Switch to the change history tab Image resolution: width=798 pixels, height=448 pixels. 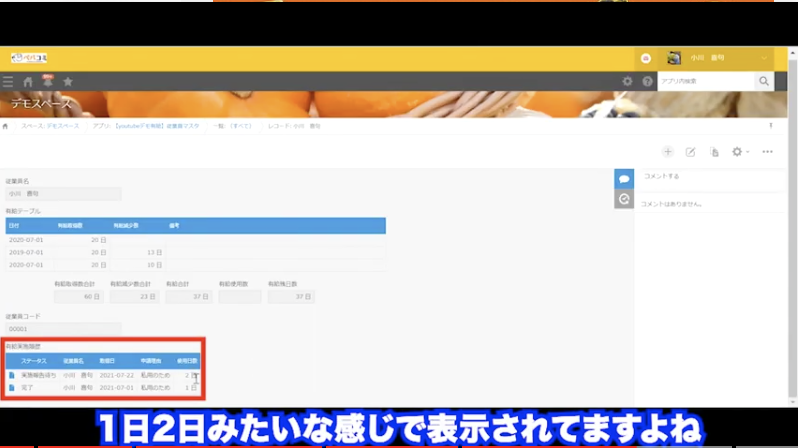point(623,199)
